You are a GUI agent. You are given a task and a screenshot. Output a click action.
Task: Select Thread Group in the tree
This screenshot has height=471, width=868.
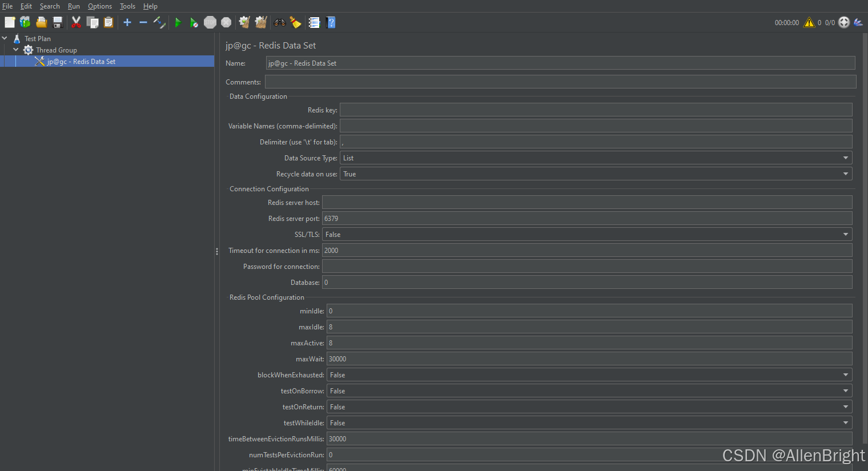pyautogui.click(x=57, y=50)
